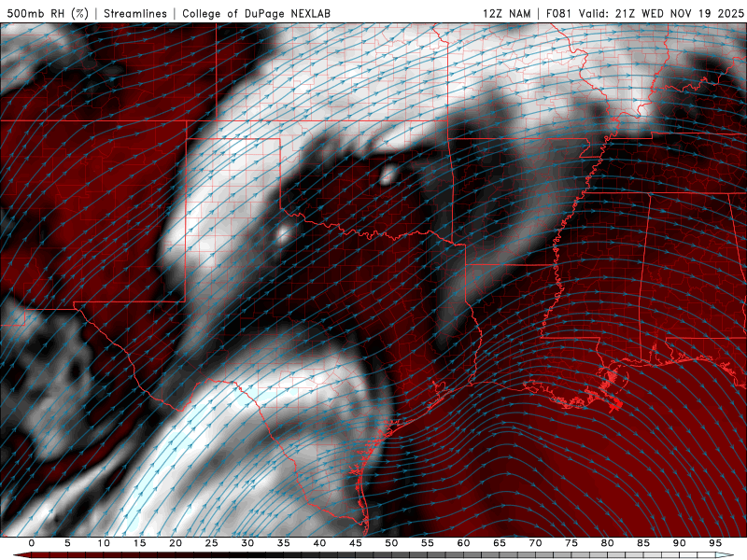Click the 'Streamlines' header label
This screenshot has height=560, width=747.
click(x=135, y=13)
